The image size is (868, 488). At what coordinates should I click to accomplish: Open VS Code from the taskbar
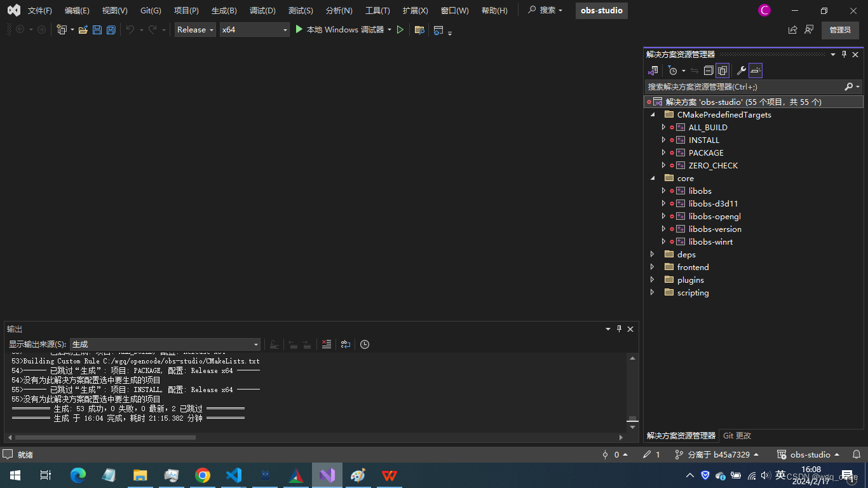tap(234, 475)
